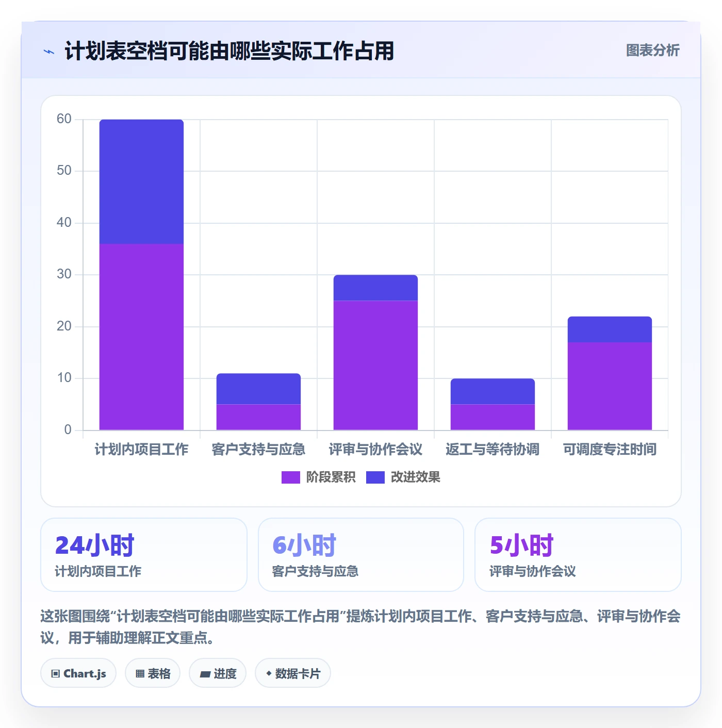Click the 数据卡片 tag chip
Screen dimensions: 722x728
click(x=293, y=673)
